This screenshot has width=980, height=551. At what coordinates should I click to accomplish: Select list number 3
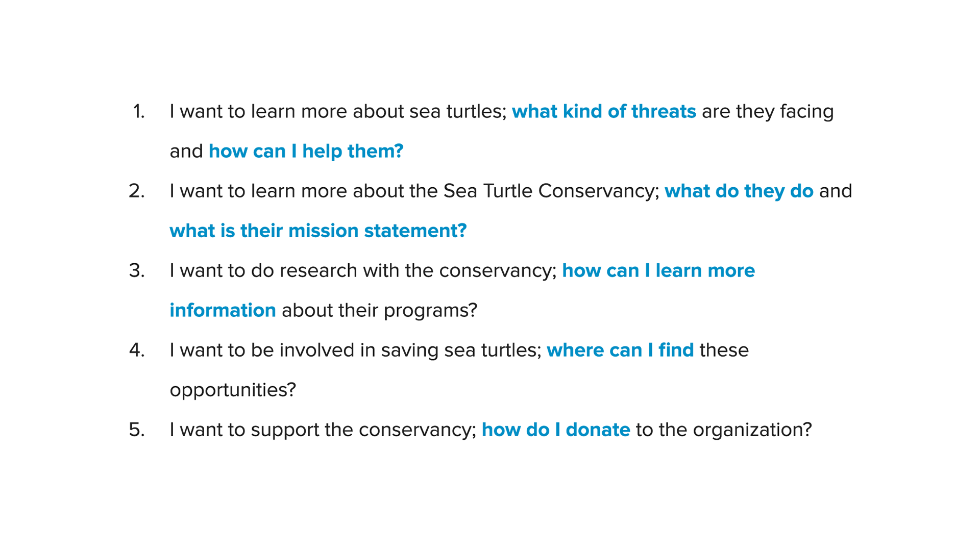137,271
